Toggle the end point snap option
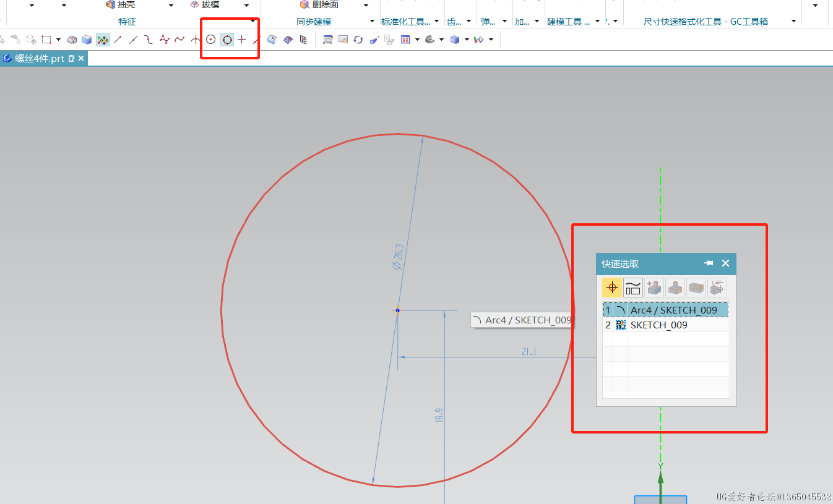 pyautogui.click(x=118, y=40)
